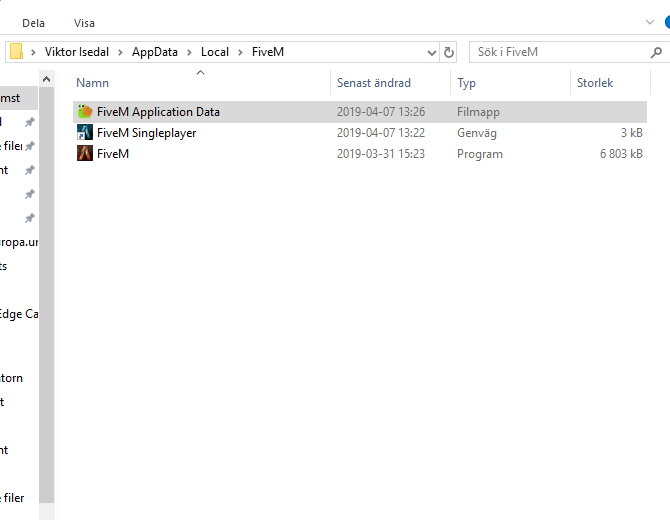The width and height of the screenshot is (670, 520).
Task: Navigate to Local breadcrumb
Action: click(x=215, y=52)
